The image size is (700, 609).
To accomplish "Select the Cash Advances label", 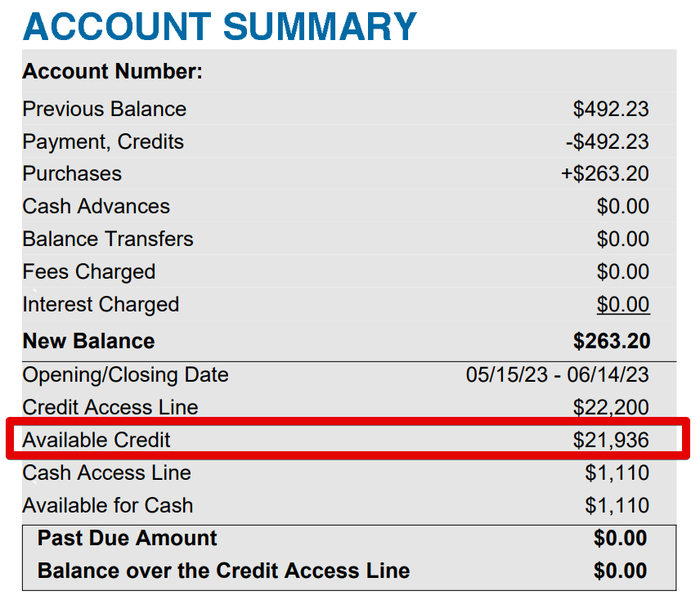I will (x=96, y=206).
